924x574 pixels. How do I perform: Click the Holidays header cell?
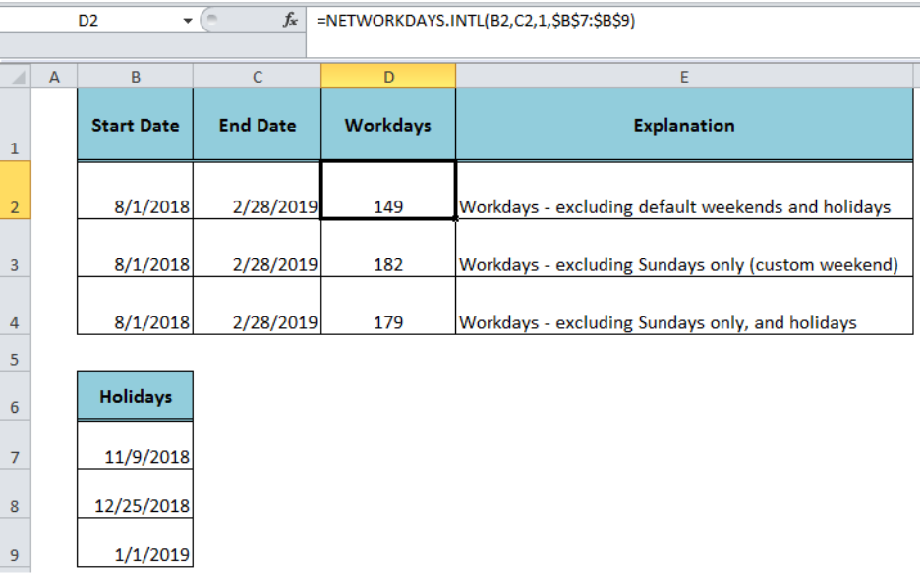point(135,395)
